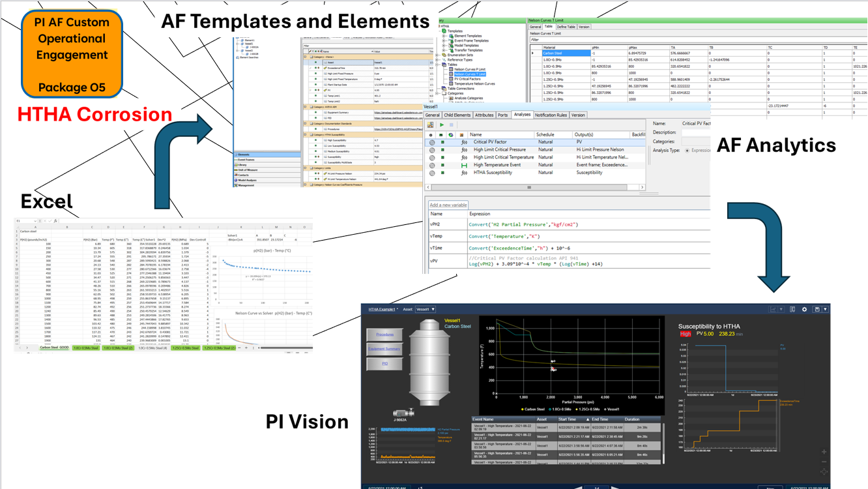Click the event frame icon of High Temperature Event
868x489 pixels.
coord(464,166)
